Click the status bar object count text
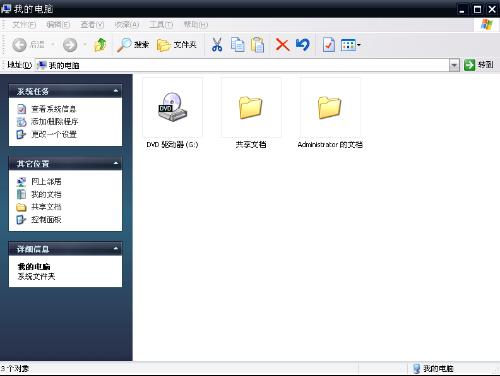Image resolution: width=500 pixels, height=376 pixels. (x=15, y=368)
